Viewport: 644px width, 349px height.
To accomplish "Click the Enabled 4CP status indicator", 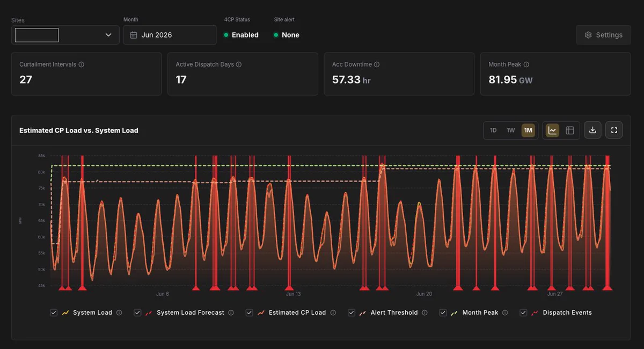I will tap(241, 35).
